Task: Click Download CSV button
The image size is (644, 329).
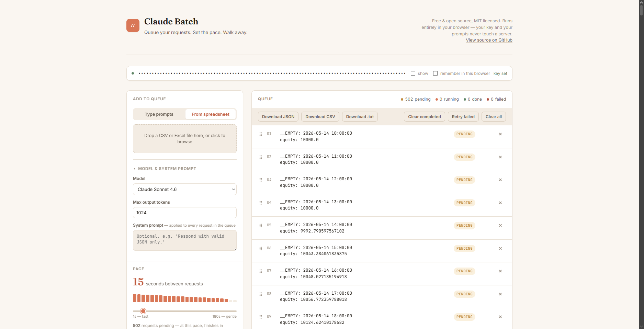Action: pyautogui.click(x=320, y=117)
